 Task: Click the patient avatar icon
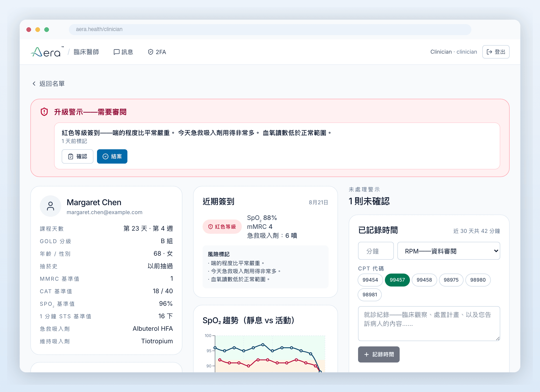51,206
